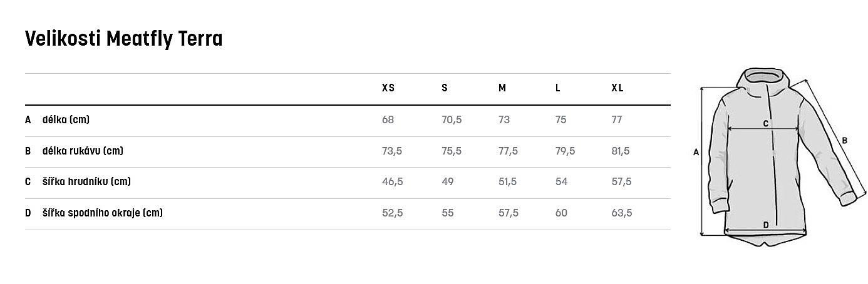Click the B sleeve marker on jacket diagram
The height and width of the screenshot is (284, 868).
point(844,141)
